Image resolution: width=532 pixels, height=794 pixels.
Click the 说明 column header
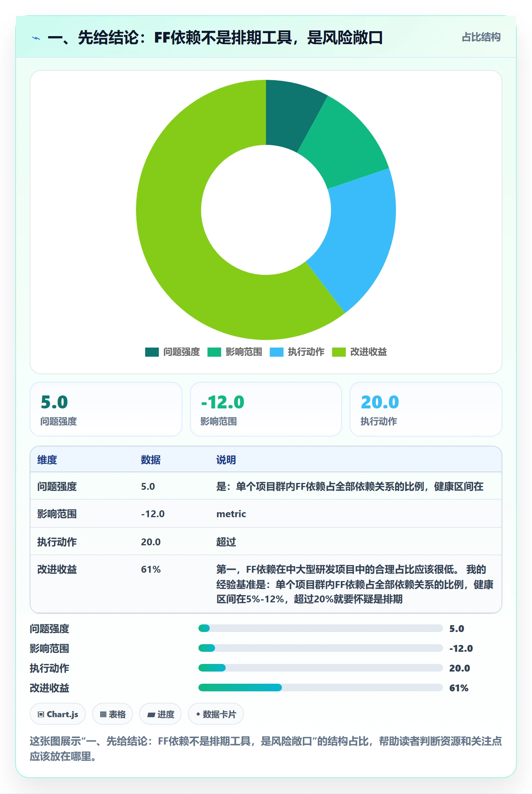tap(226, 460)
